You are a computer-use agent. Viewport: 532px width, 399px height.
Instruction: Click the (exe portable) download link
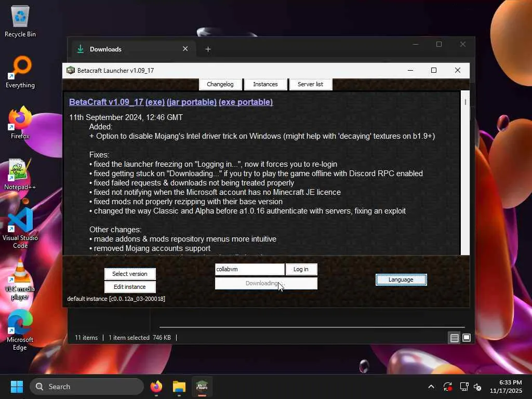click(246, 102)
